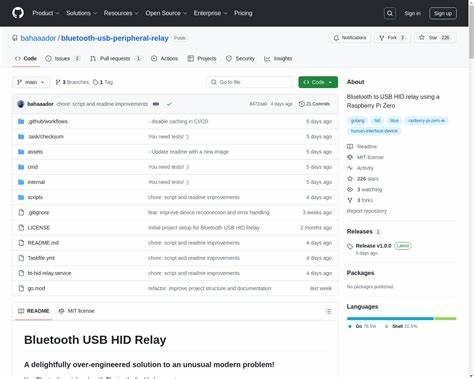Open bluetooth-usb-peripheral-relay repository link
This screenshot has width=474, height=379.
(115, 38)
